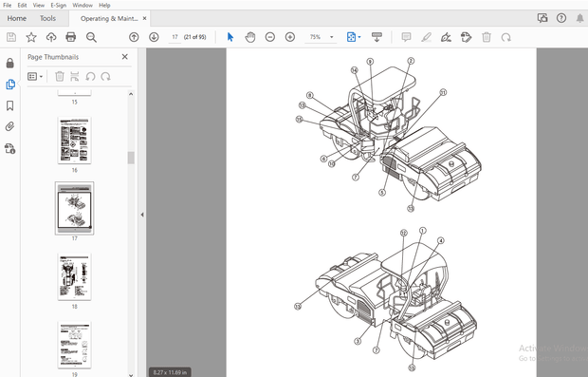Open the E-Sign menu
The height and width of the screenshot is (377, 588).
(x=59, y=6)
